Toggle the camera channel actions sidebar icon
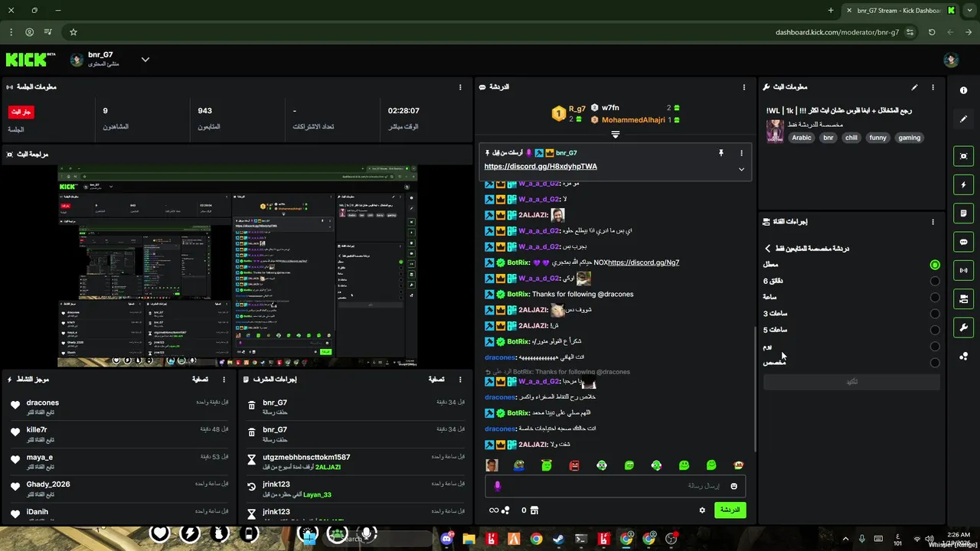The width and height of the screenshot is (980, 551). coord(963,298)
